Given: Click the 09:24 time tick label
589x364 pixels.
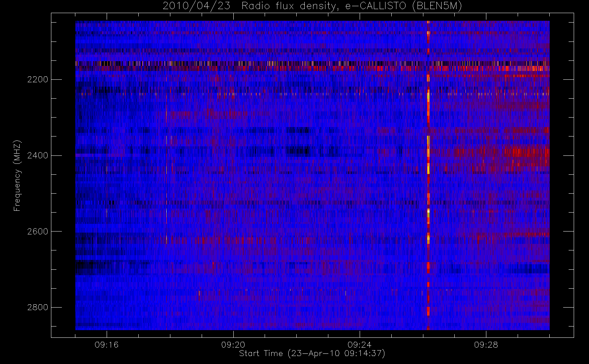Looking at the screenshot, I should pyautogui.click(x=360, y=345).
